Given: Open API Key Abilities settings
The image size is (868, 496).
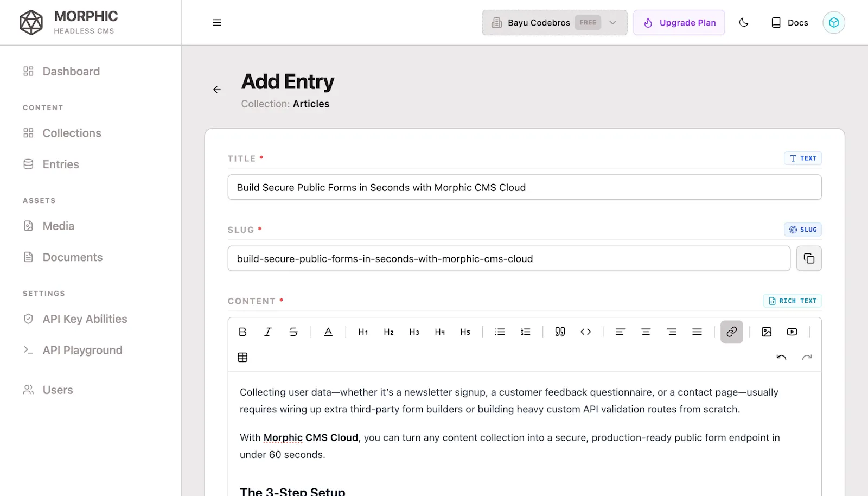Looking at the screenshot, I should click(x=75, y=319).
